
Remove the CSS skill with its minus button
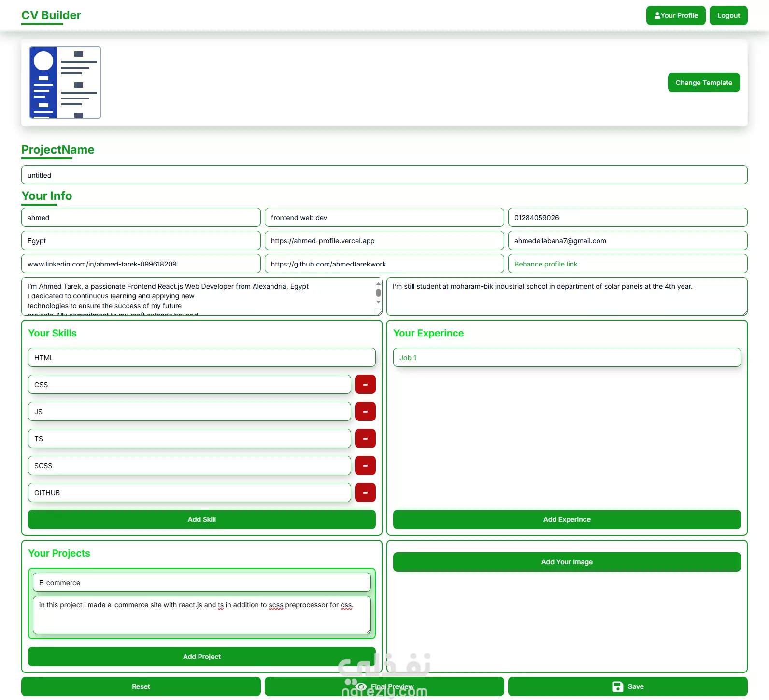click(x=365, y=384)
